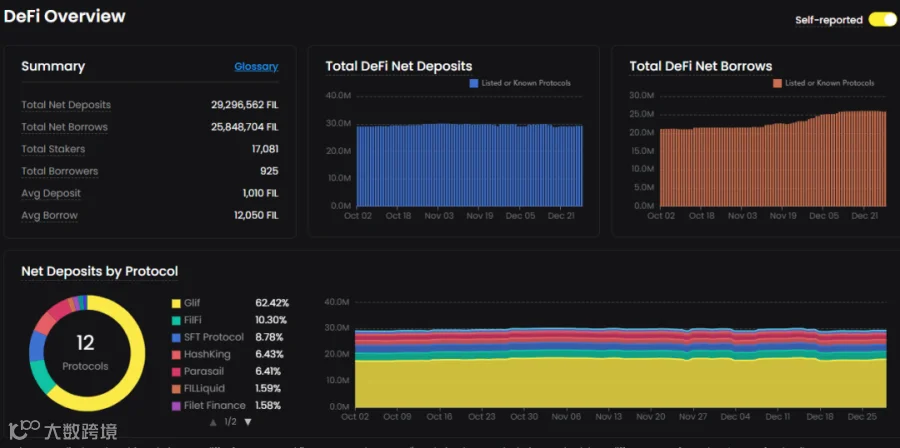Click the green FilFi legend swatch
Viewport: 900px width, 448px height.
pos(176,320)
